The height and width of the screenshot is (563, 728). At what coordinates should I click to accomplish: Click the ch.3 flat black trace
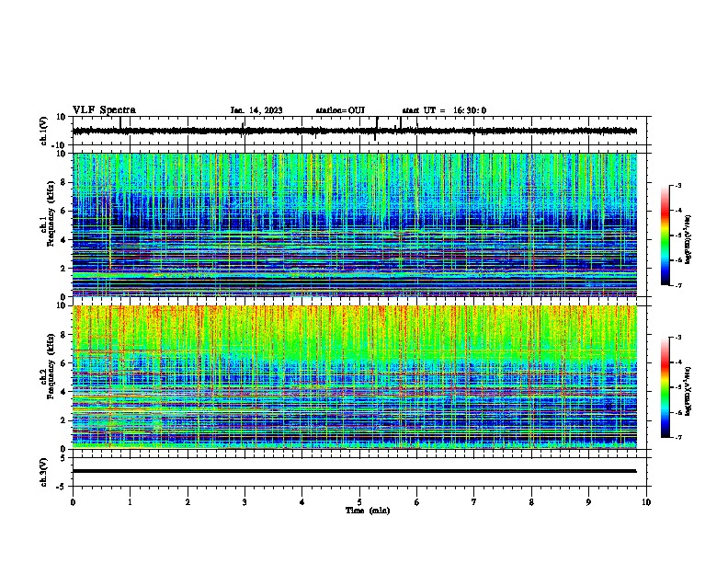(355, 471)
